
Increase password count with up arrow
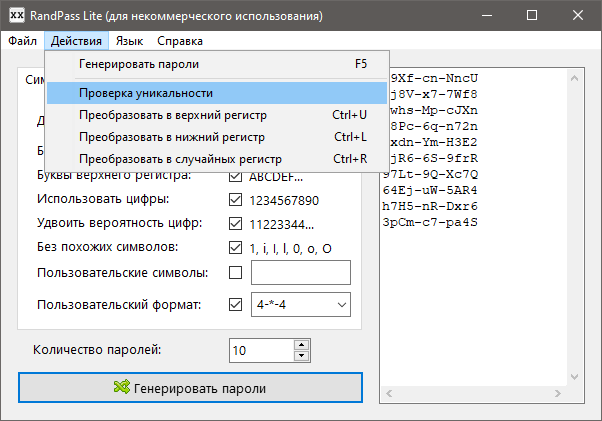pos(302,344)
